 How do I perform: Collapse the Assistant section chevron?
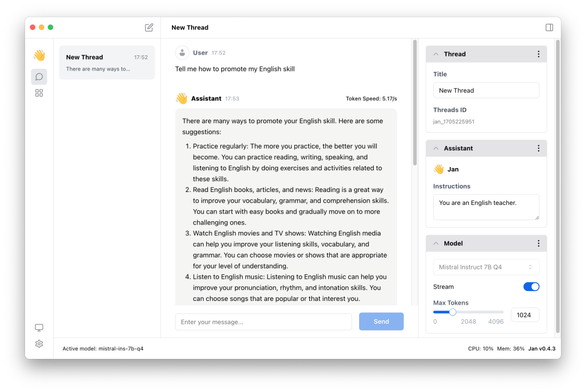click(x=436, y=149)
